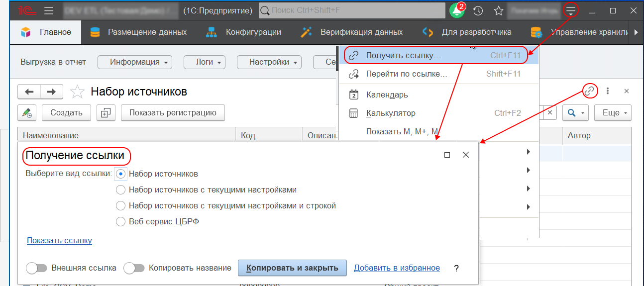Expand the Настройки dropdown

tap(269, 62)
